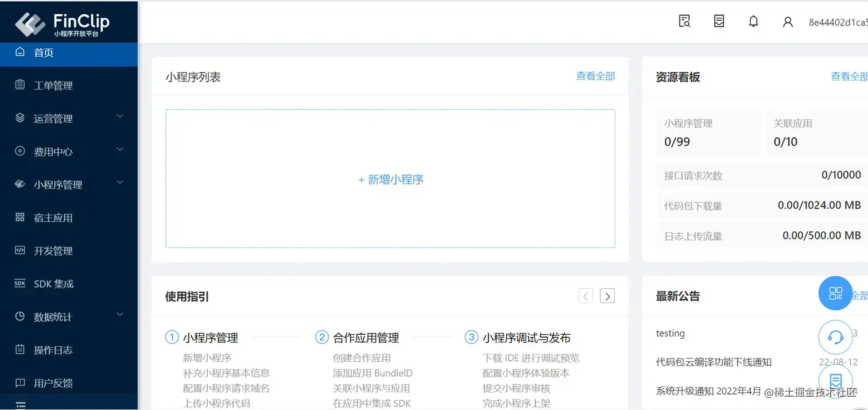
Task: Expand the 小程序管理 submenu arrow
Action: tap(120, 183)
